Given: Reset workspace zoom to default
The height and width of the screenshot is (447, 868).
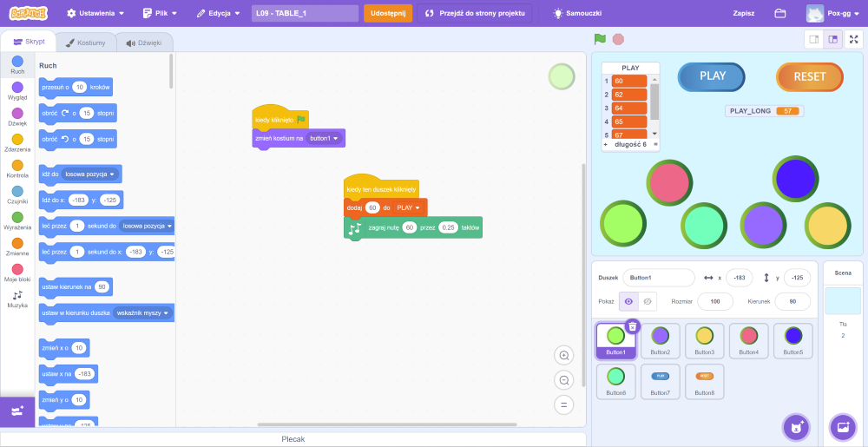Looking at the screenshot, I should 564,404.
